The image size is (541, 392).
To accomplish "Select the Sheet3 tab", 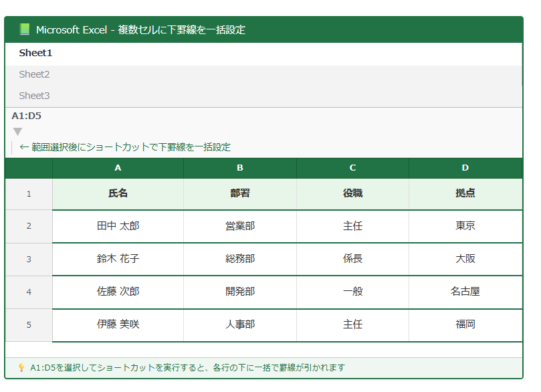I will click(x=34, y=96).
